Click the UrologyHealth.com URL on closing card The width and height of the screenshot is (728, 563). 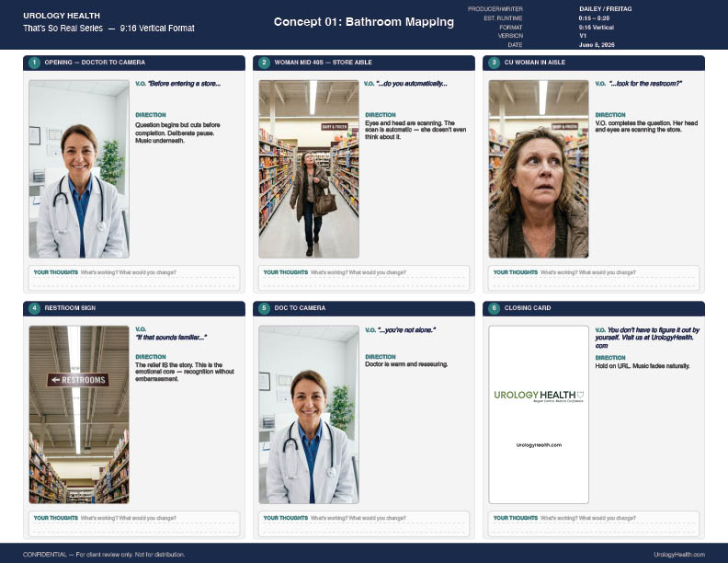click(x=539, y=445)
